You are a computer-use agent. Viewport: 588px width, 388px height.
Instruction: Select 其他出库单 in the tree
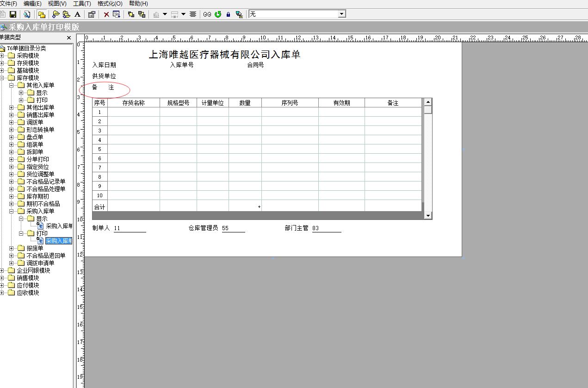pyautogui.click(x=40, y=107)
